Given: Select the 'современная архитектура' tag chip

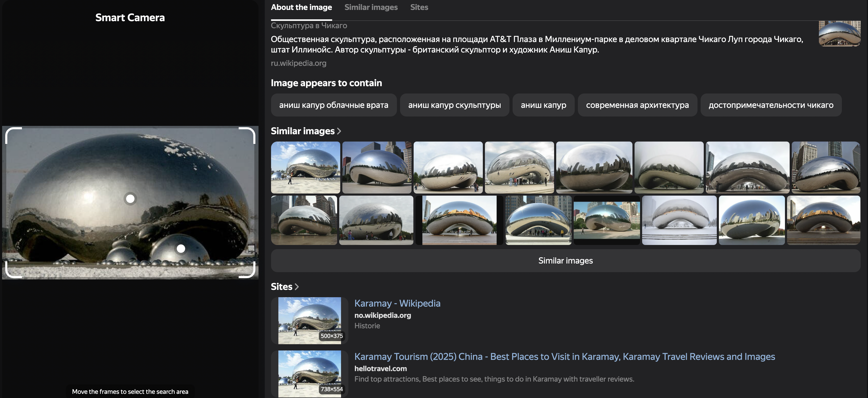Looking at the screenshot, I should point(637,105).
